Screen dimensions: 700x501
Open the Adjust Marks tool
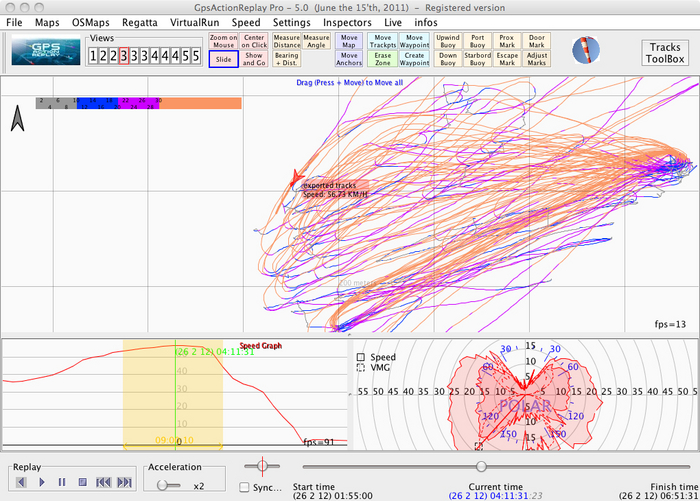(537, 59)
